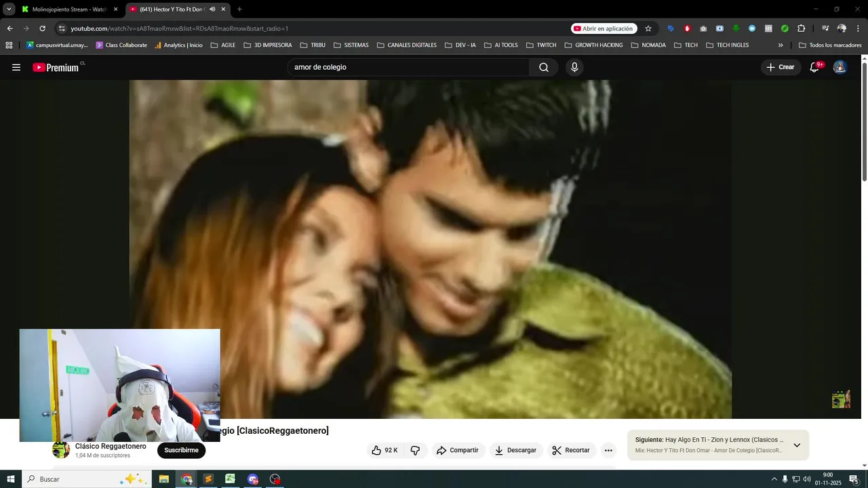Open Analytics | Inicio bookmark

coord(178,45)
